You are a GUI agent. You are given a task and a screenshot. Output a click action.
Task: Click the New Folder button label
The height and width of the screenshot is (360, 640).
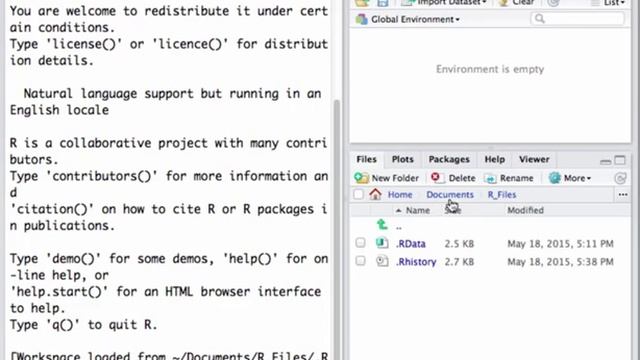pyautogui.click(x=395, y=178)
